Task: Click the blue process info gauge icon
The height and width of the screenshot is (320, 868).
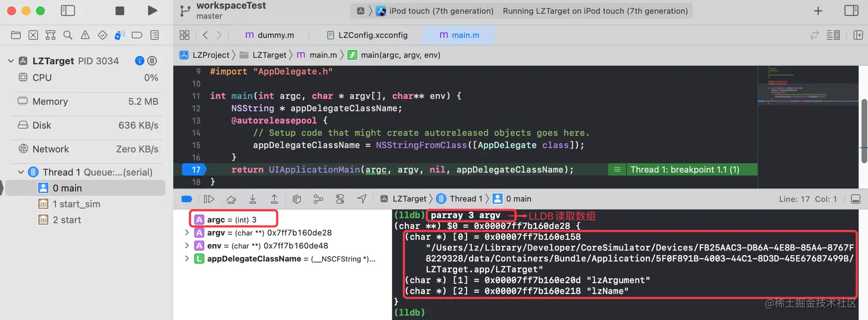Action: coord(139,61)
